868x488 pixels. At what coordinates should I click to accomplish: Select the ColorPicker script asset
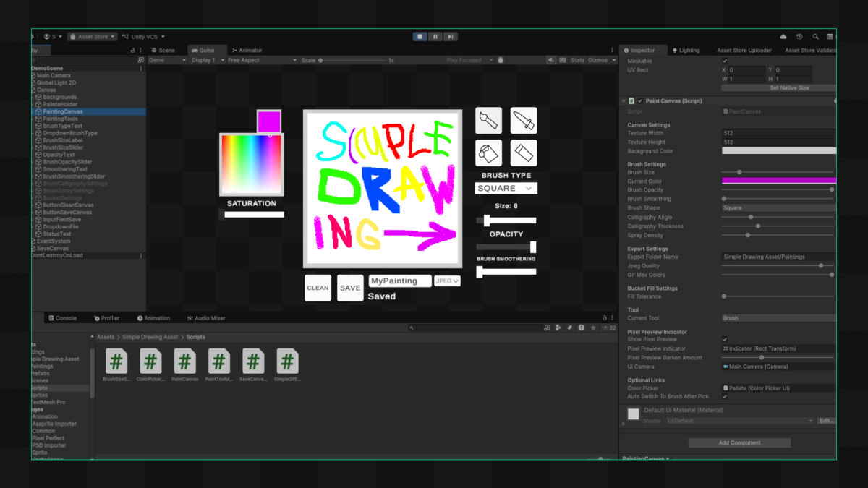tap(150, 361)
